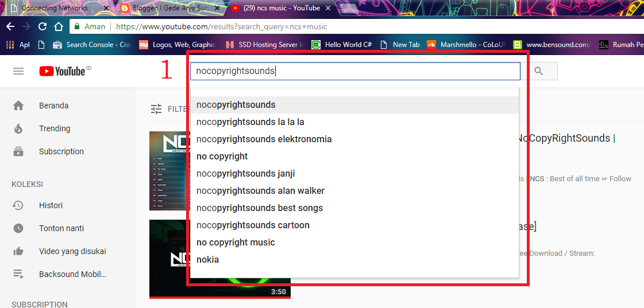Pick the highlighted "nocopyrightsounds" suggestion
The image size is (644, 308).
[354, 105]
